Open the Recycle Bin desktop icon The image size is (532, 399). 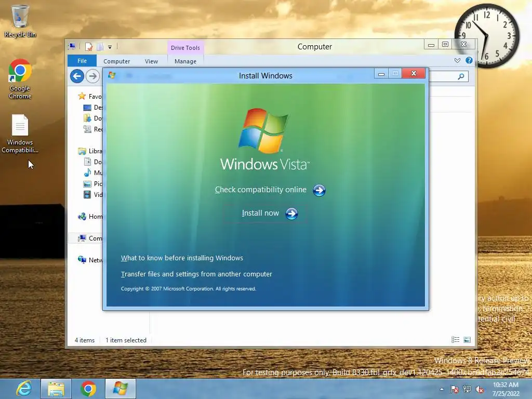[20, 21]
